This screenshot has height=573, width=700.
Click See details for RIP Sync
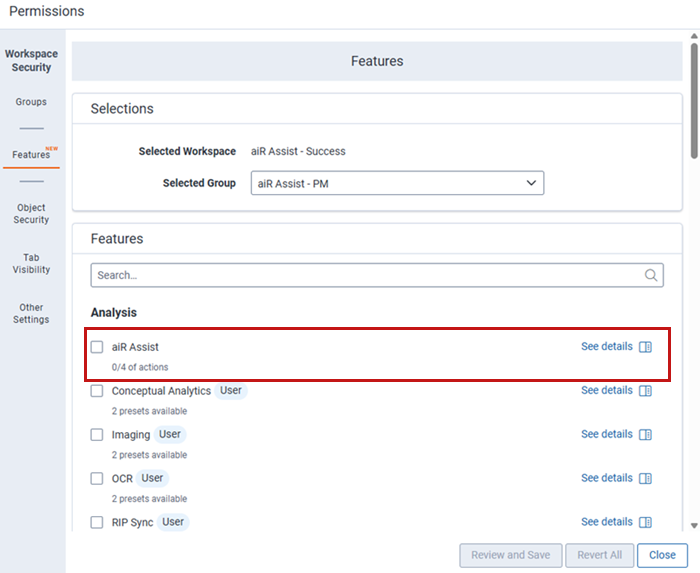tap(607, 521)
